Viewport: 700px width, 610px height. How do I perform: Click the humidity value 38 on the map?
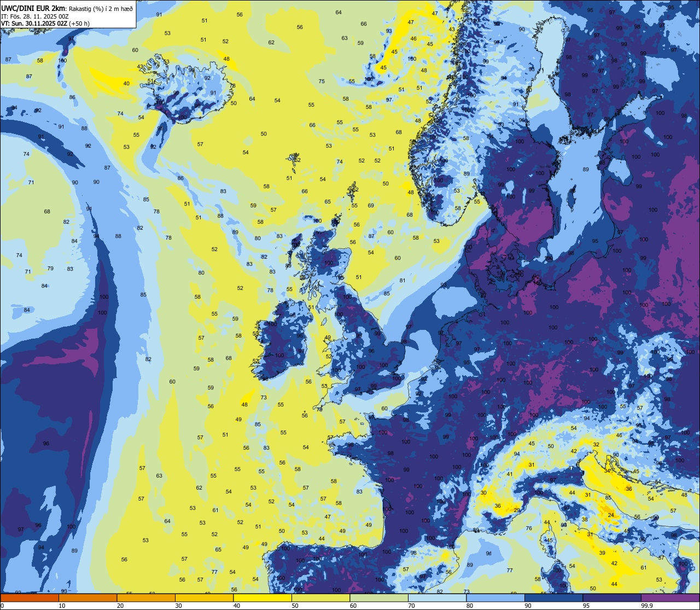pos(585,520)
